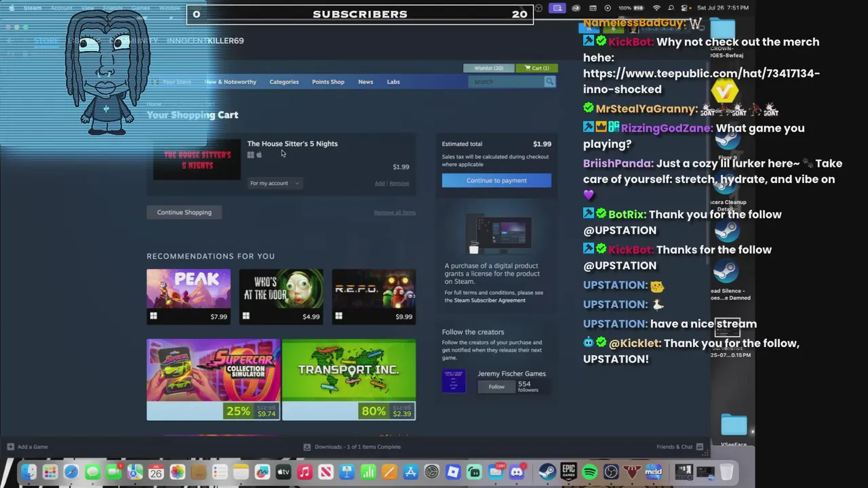Open R.E.P.O. recommendation card
The height and width of the screenshot is (488, 868).
374,296
